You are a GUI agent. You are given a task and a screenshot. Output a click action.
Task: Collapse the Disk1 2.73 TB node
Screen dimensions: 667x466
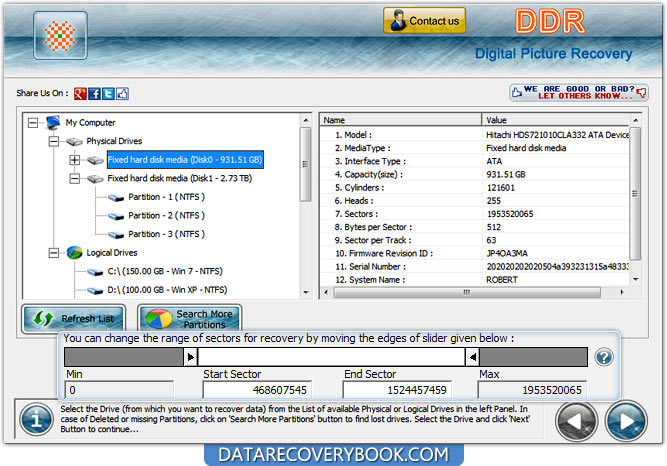74,178
